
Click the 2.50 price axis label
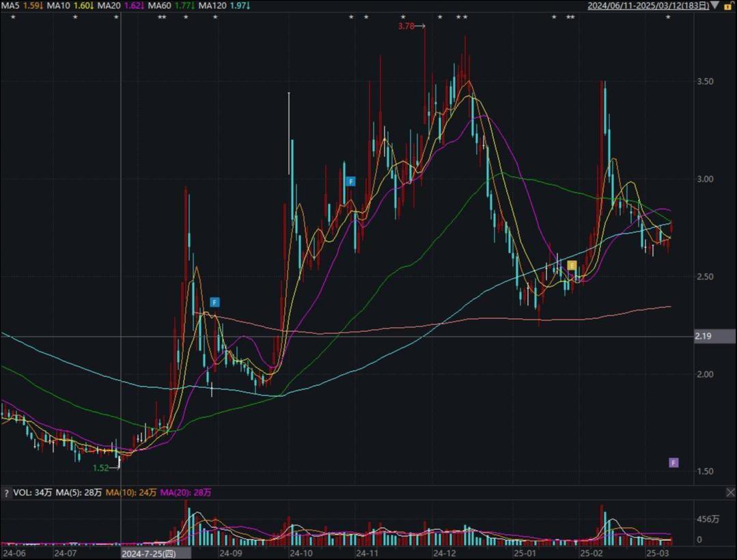705,277
